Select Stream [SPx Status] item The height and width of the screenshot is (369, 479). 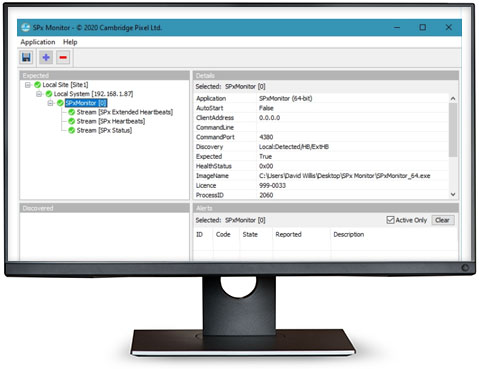[x=104, y=130]
